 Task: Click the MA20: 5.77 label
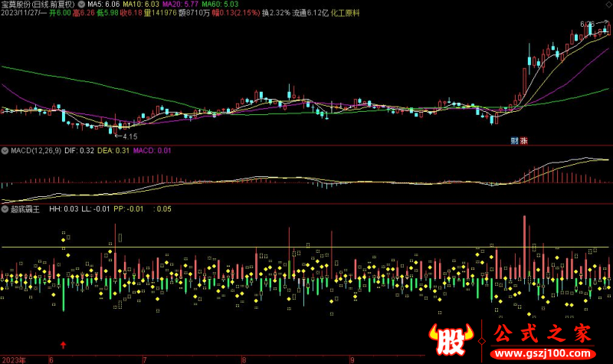pyautogui.click(x=181, y=5)
